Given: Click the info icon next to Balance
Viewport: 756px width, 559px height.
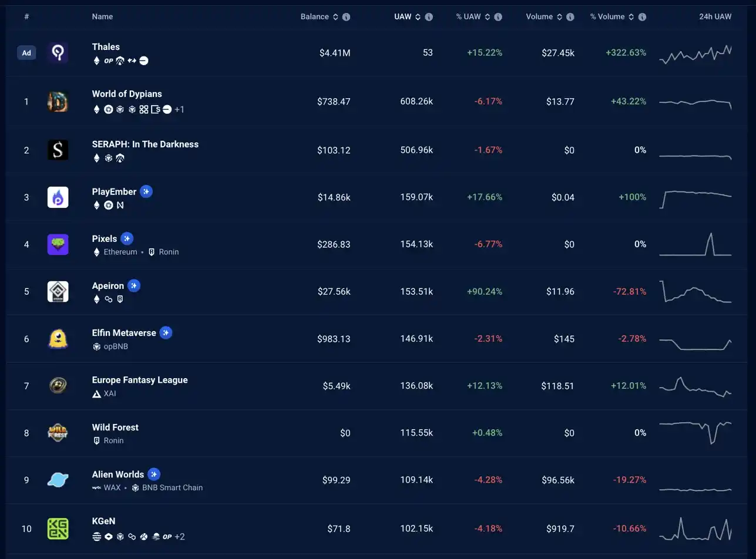Looking at the screenshot, I should click(347, 17).
